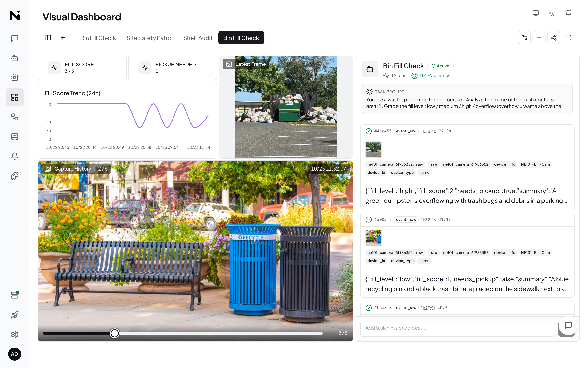Click the PICKUP NEEDED metric card
Viewport: 588px width, 368px height.
(173, 68)
